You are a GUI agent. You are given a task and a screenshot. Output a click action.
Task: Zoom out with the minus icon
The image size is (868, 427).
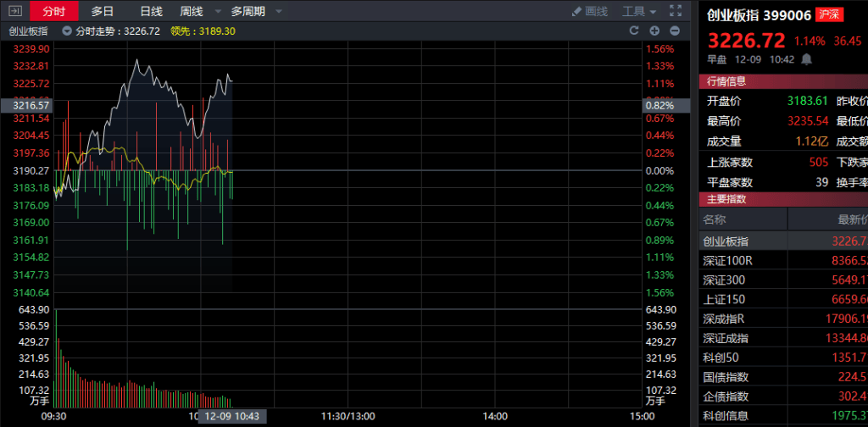coord(674,30)
